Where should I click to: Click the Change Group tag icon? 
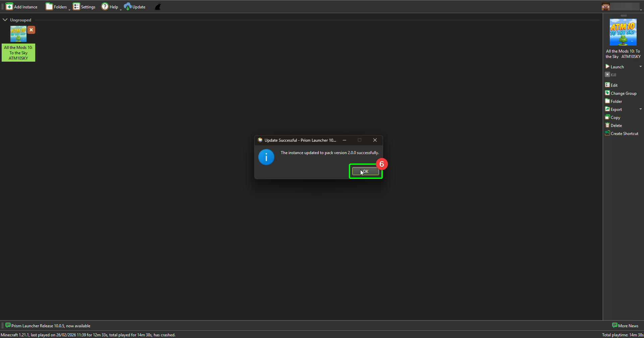pos(607,93)
